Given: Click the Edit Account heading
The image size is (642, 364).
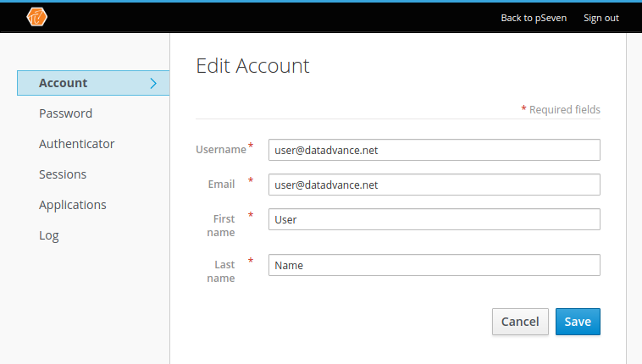Looking at the screenshot, I should (252, 66).
